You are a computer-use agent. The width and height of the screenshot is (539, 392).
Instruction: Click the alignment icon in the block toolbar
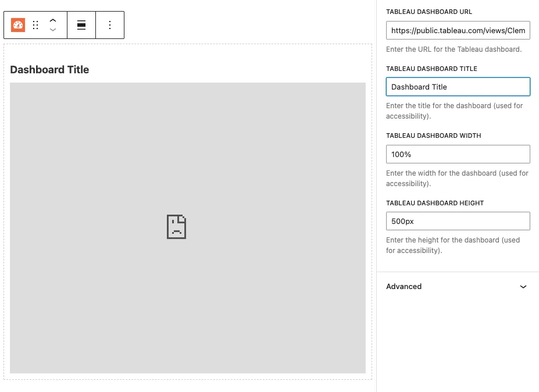81,25
